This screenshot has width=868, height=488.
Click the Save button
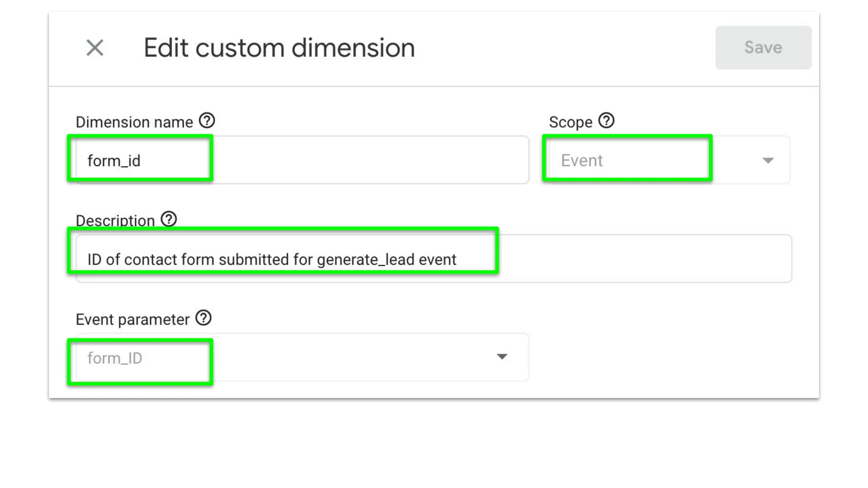pyautogui.click(x=763, y=47)
